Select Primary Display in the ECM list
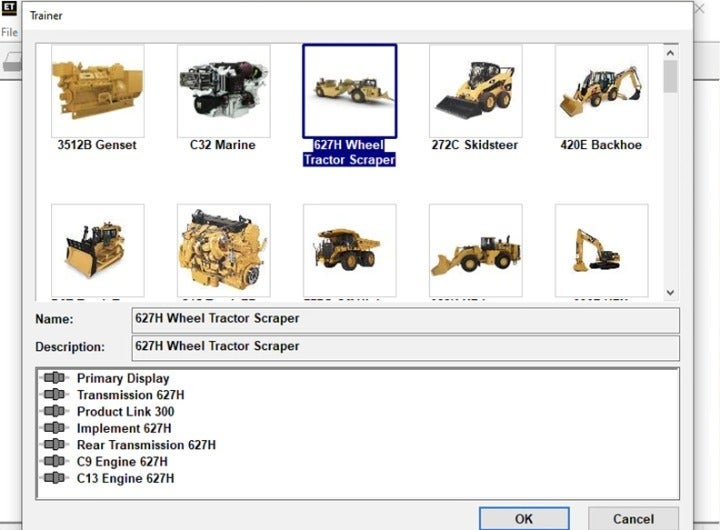 (x=123, y=378)
